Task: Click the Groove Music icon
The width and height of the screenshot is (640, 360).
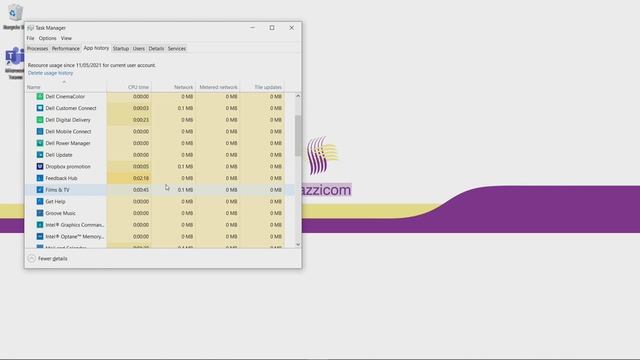Action: click(40, 213)
